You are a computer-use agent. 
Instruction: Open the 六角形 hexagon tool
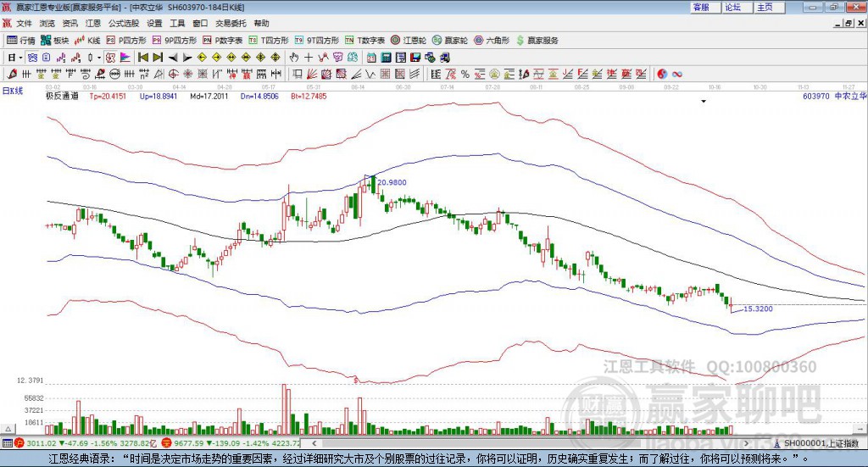click(x=492, y=41)
